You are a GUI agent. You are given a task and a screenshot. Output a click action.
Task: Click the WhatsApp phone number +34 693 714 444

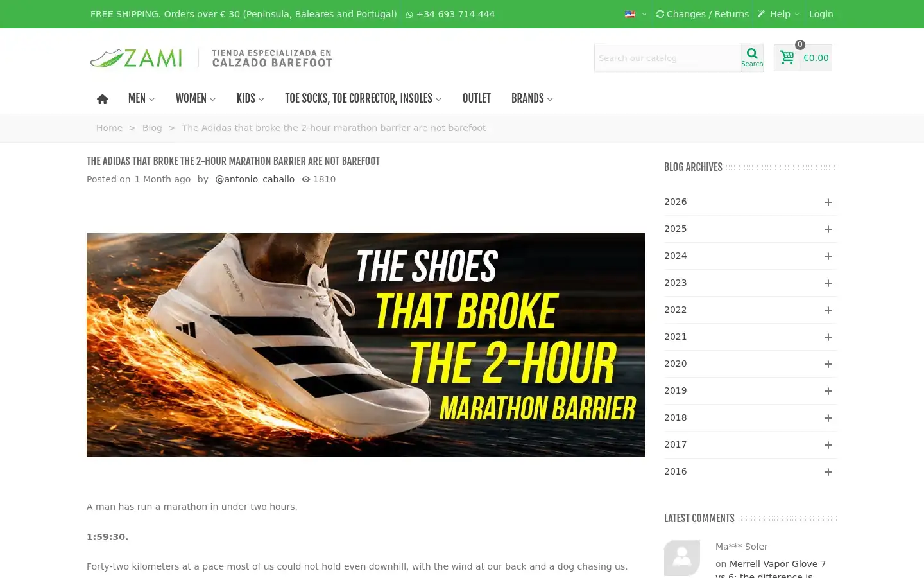pos(450,14)
